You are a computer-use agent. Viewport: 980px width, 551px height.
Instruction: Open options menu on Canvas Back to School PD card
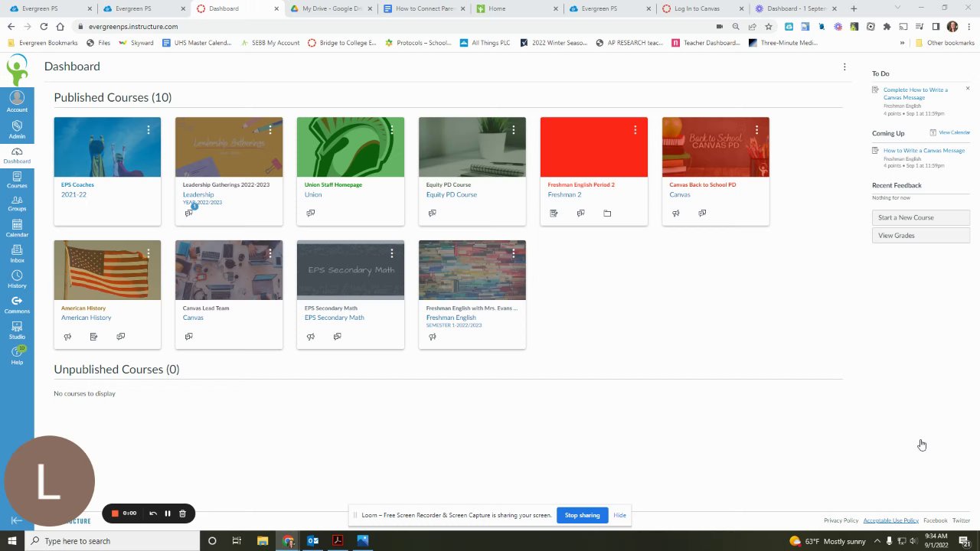[x=756, y=130]
